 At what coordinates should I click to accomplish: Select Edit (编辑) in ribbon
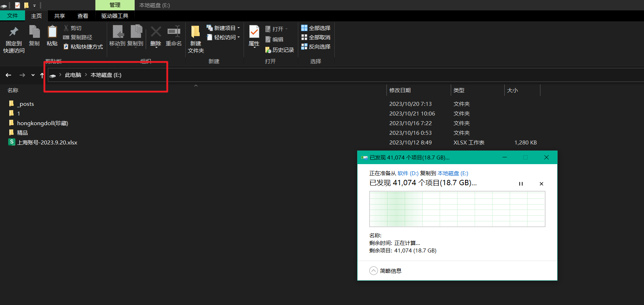(274, 39)
